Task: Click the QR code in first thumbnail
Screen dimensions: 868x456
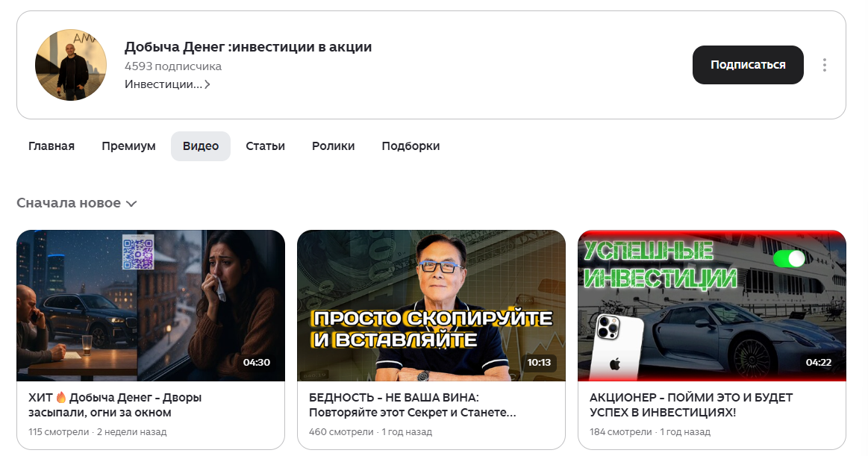Action: pos(138,252)
